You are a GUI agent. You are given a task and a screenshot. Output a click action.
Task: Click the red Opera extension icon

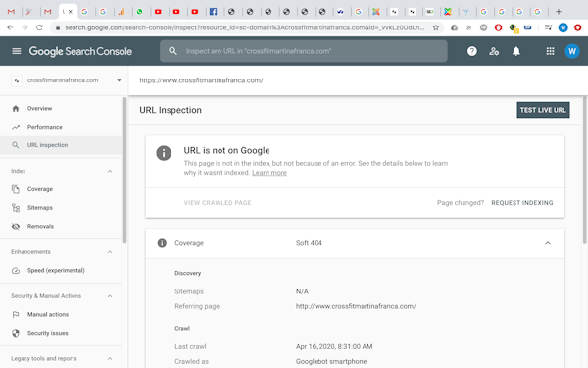(x=499, y=27)
